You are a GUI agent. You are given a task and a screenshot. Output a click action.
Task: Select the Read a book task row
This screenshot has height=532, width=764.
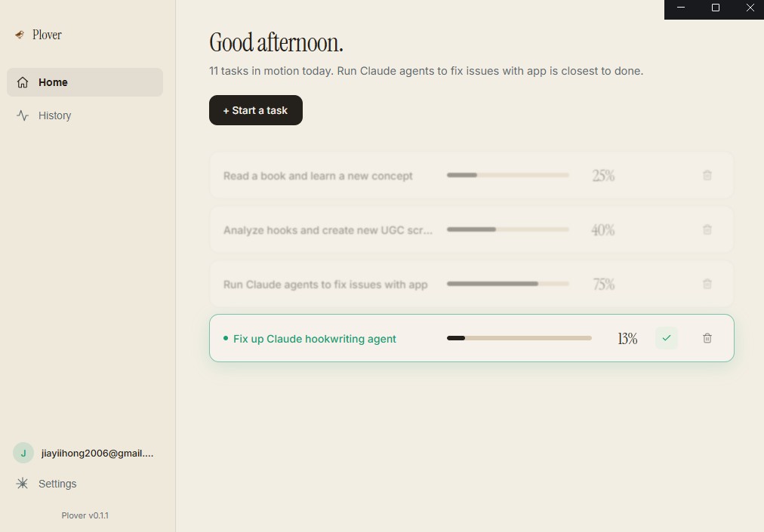click(471, 175)
